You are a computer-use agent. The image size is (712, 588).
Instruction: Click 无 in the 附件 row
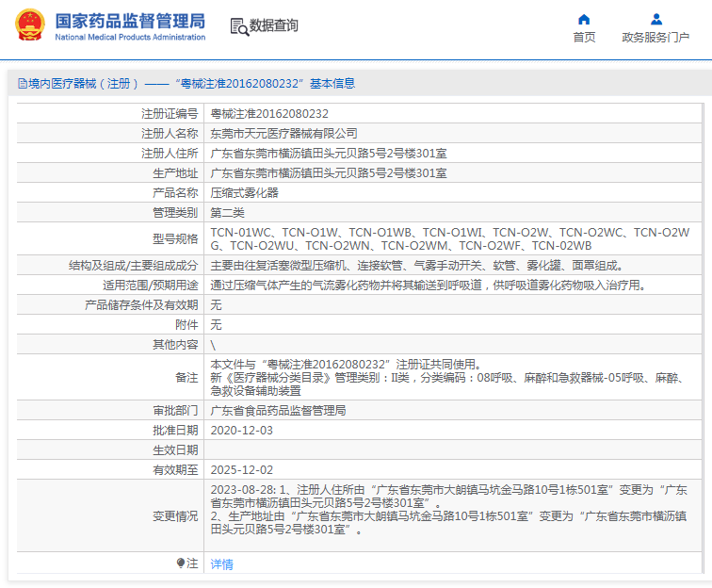pos(217,325)
